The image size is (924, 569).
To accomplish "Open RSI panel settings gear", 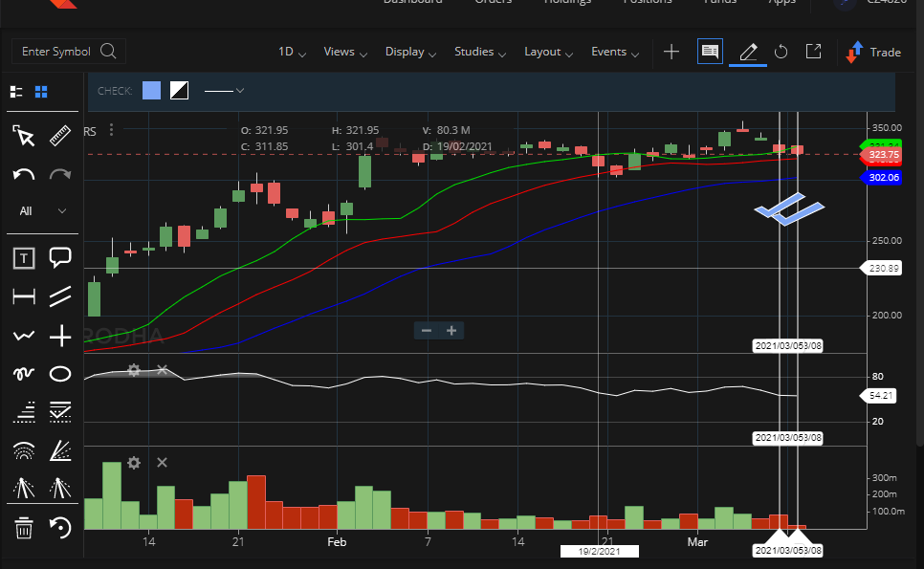I will point(134,370).
